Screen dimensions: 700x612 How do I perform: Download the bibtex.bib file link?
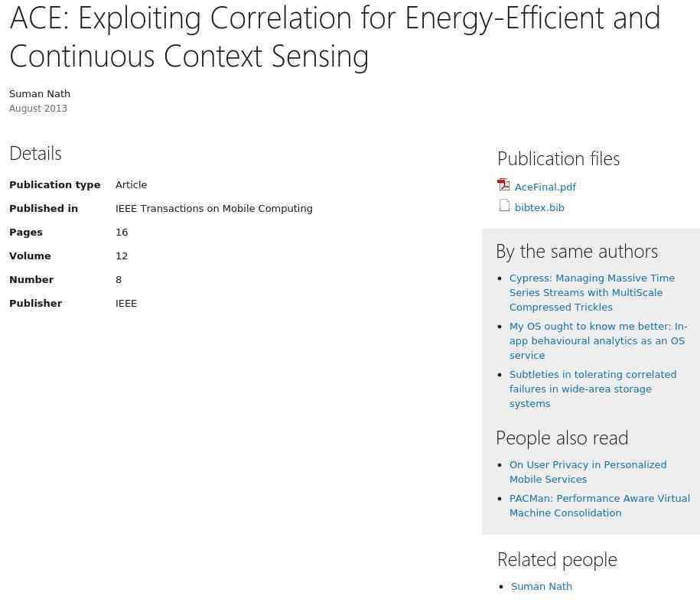539,208
